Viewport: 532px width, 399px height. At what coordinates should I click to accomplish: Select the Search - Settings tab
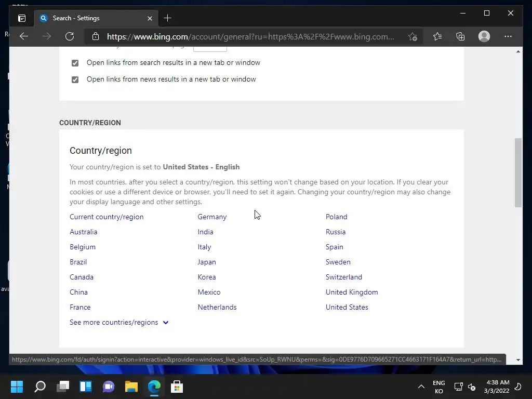(x=96, y=18)
